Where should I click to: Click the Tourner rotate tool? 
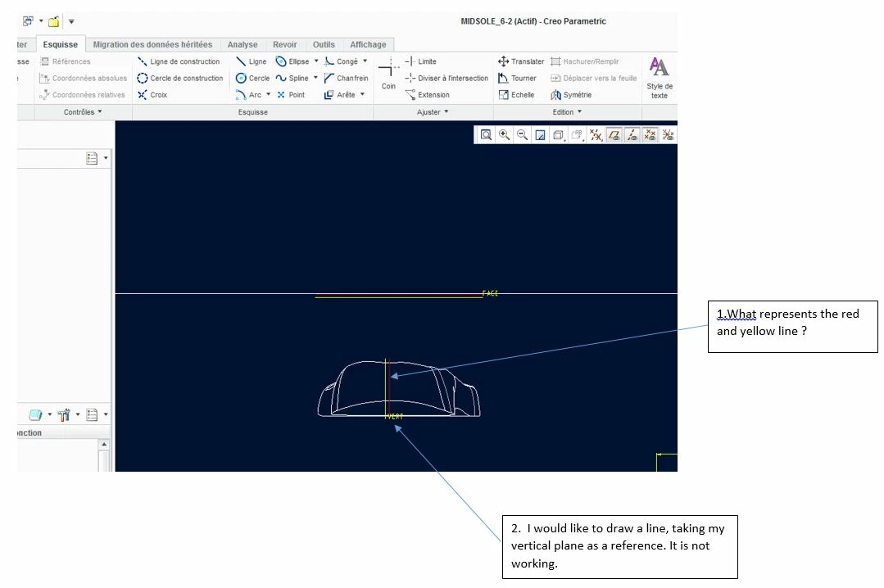point(517,79)
